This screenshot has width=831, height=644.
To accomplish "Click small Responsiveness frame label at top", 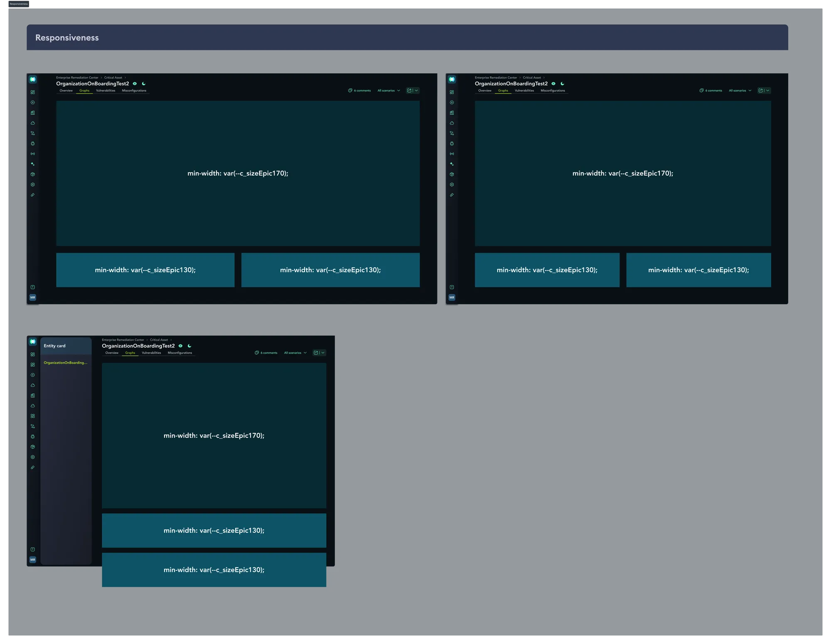I will coord(19,4).
